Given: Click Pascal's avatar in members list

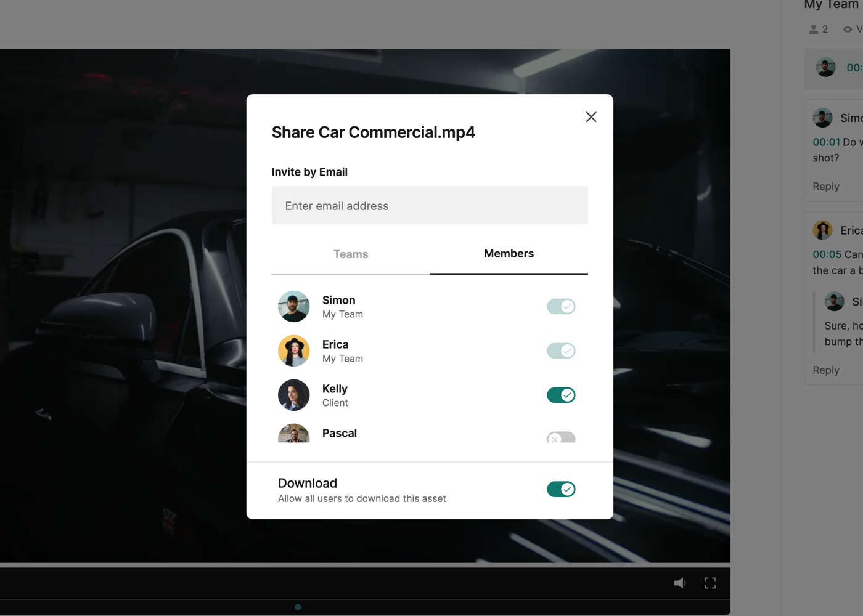Looking at the screenshot, I should click(x=293, y=434).
